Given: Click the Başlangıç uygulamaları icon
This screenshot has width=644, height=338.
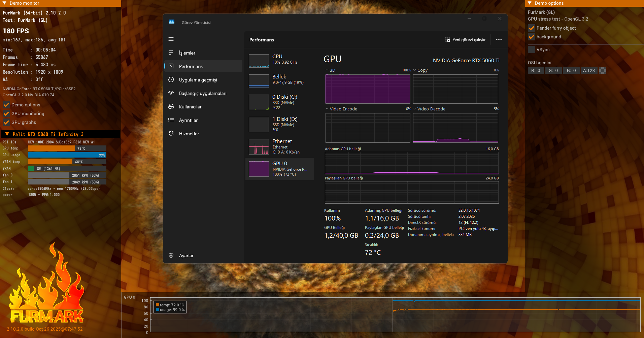Looking at the screenshot, I should coord(171,93).
